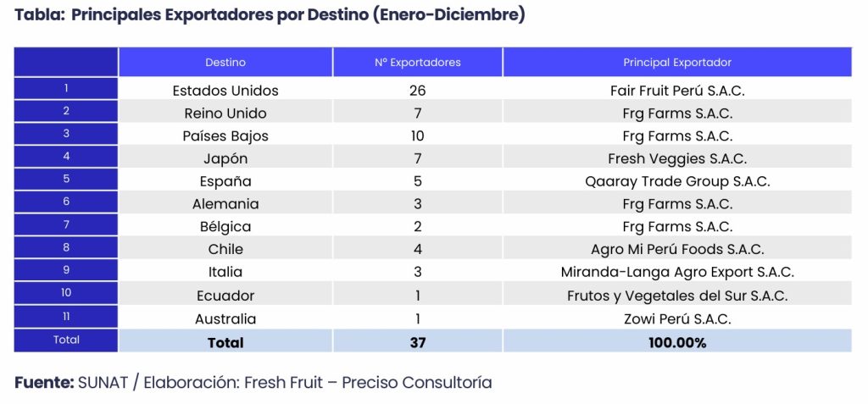Select the "Alemania" destination cell
The width and height of the screenshot is (868, 404).
225,204
